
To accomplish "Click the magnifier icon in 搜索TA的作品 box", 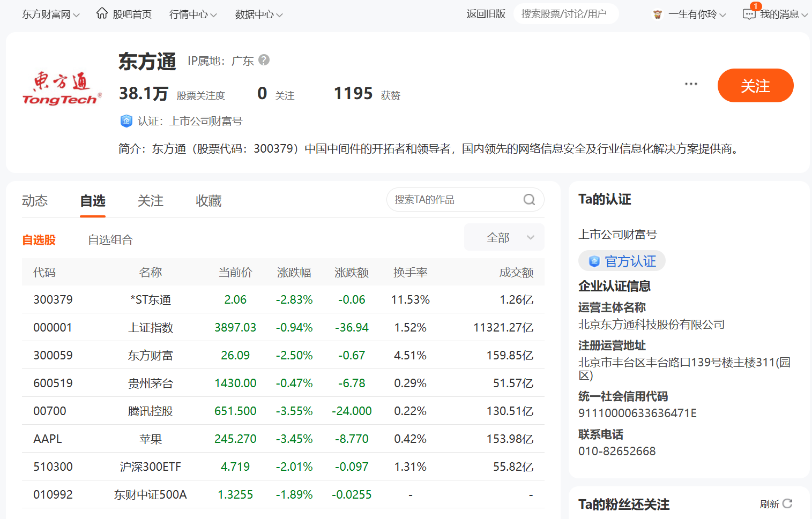I will pyautogui.click(x=529, y=200).
